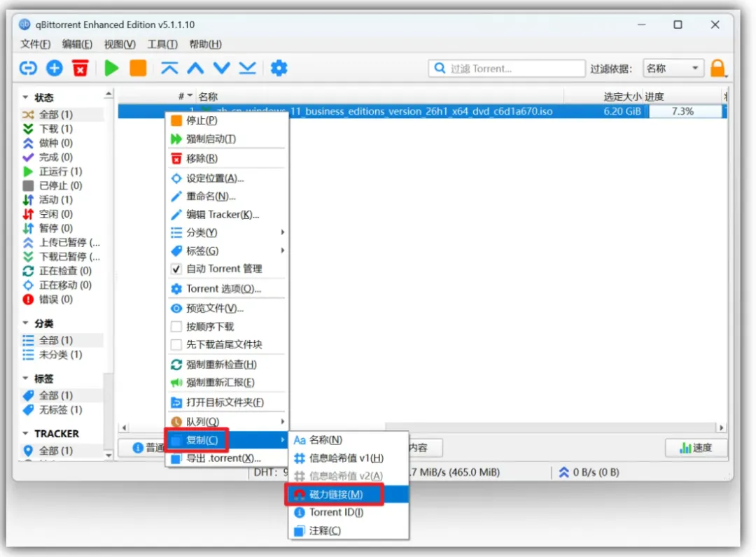Move torrent up in queue icon
The height and width of the screenshot is (557, 756).
195,69
